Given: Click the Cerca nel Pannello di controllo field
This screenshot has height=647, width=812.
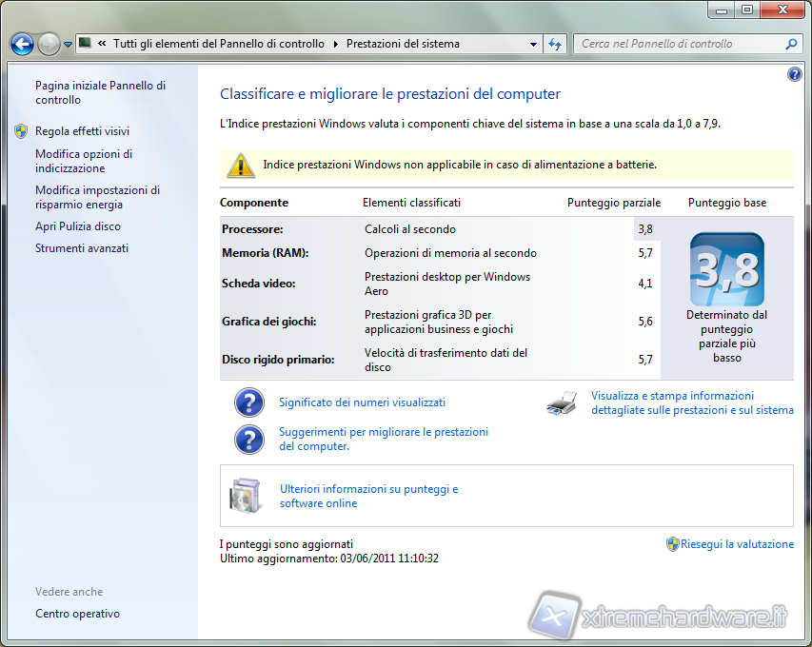Looking at the screenshot, I should [676, 44].
